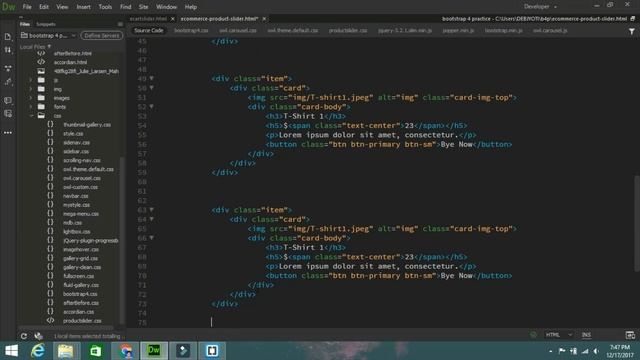Click the Refresh icon in Files panel
Image resolution: width=640 pixels, height=360 pixels.
(x=24, y=336)
